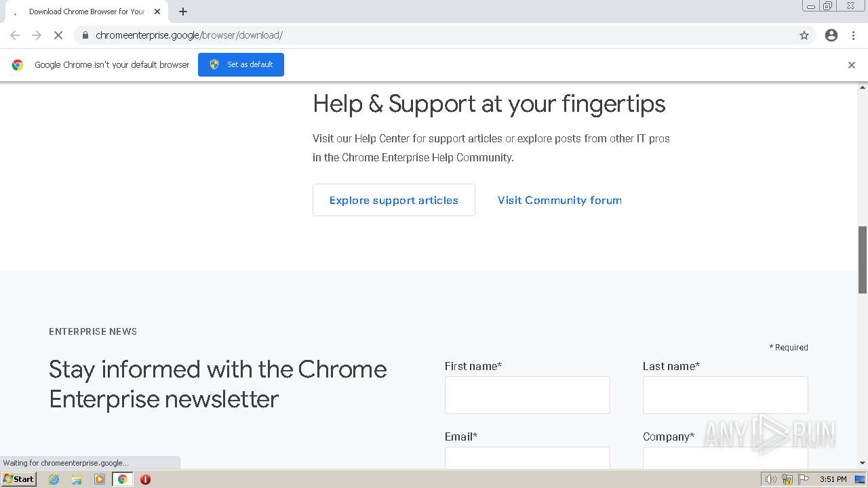The height and width of the screenshot is (488, 868).
Task: Bookmark this page with star icon
Action: pyautogui.click(x=804, y=35)
